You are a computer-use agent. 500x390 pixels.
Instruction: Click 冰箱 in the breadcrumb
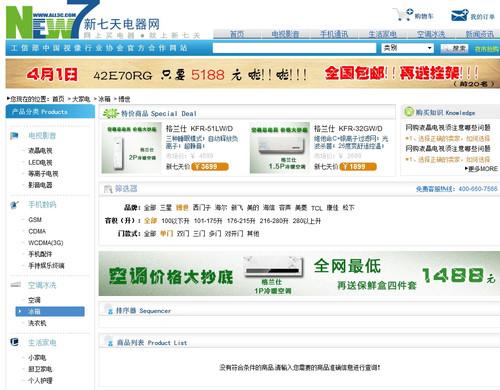click(x=104, y=99)
